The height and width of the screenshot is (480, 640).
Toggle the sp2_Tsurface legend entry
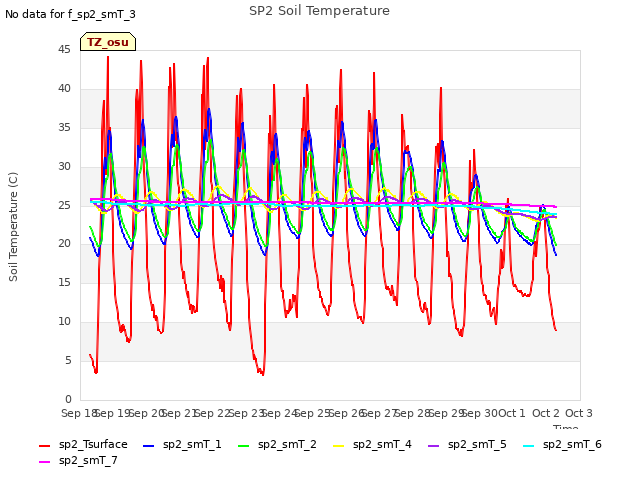point(83,444)
